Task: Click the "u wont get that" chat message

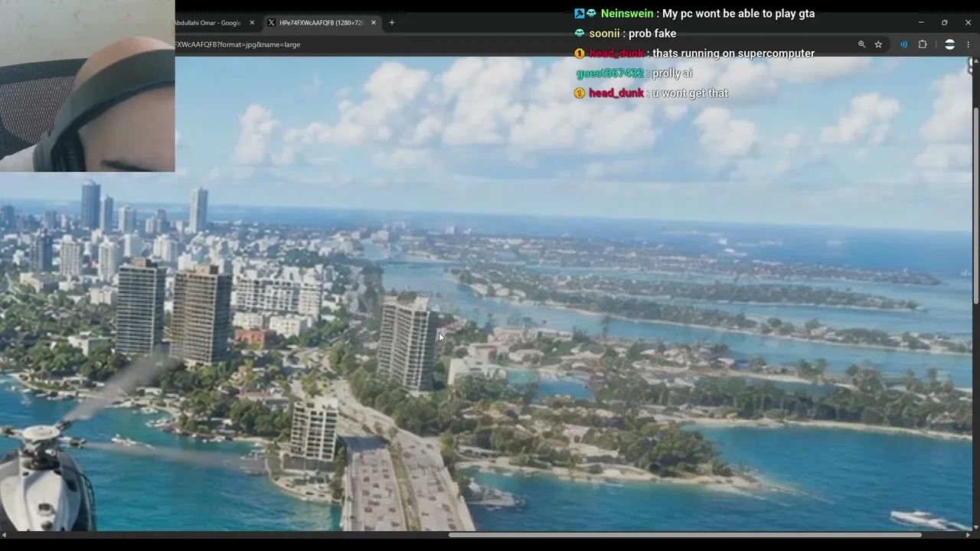Action: pos(690,93)
